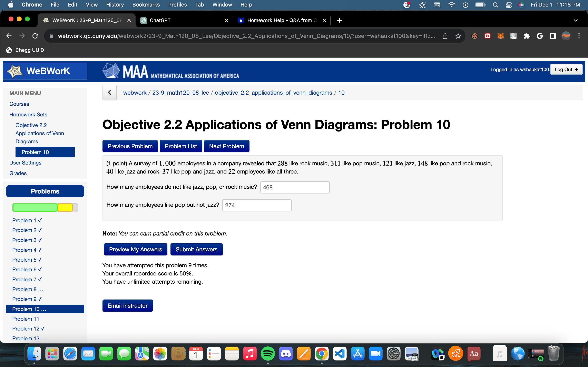Click Submit Answers button
Screen dimensions: 588x367
(x=196, y=249)
